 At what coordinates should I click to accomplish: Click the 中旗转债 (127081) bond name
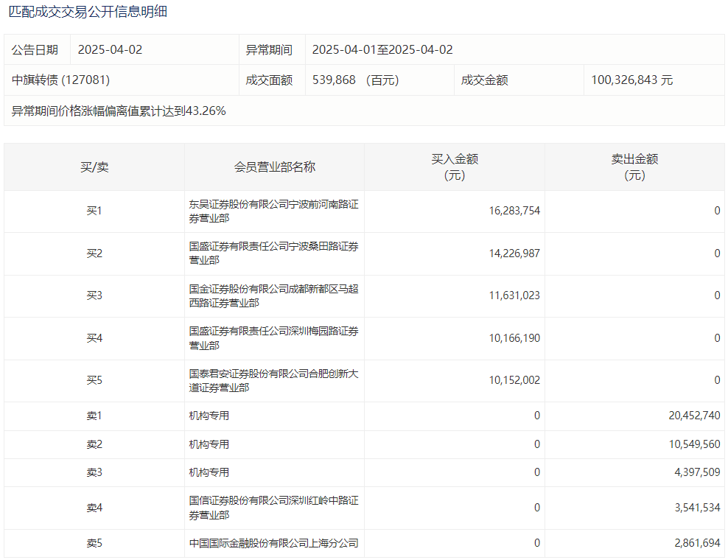point(60,80)
